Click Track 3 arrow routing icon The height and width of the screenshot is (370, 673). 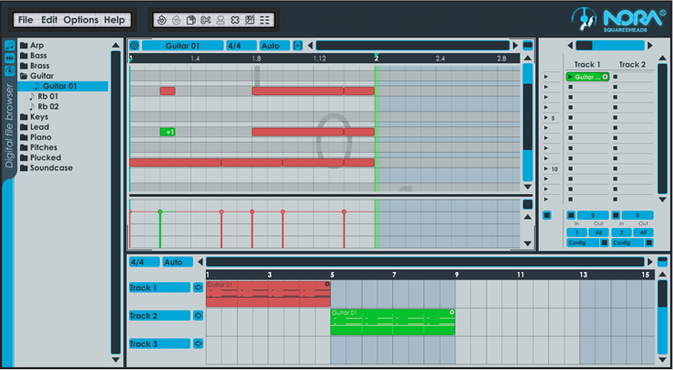click(198, 343)
